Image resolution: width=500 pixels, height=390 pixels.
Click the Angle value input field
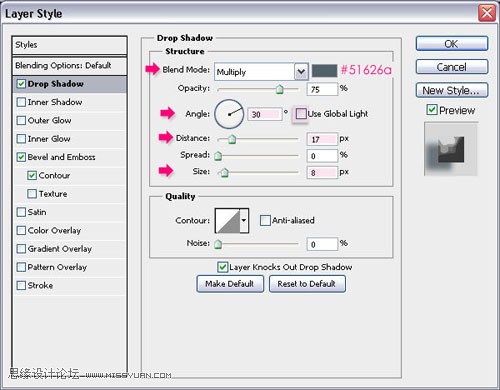point(265,114)
